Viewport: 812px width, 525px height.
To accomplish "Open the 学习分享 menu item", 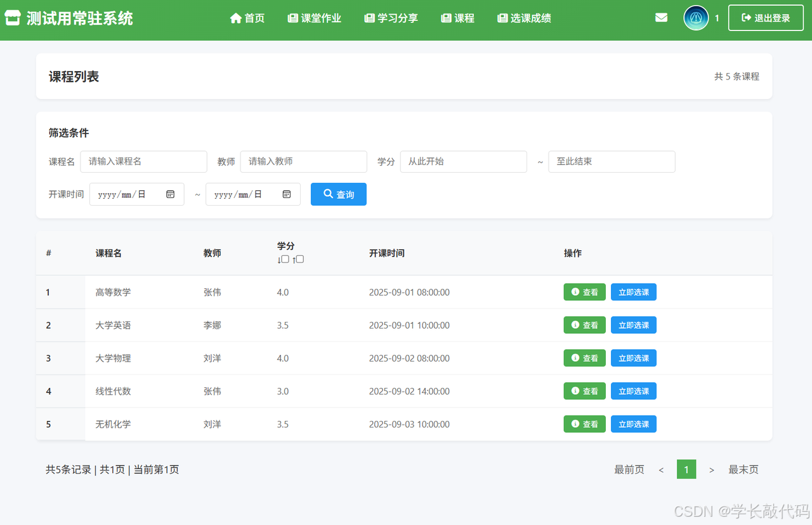I will tap(391, 18).
